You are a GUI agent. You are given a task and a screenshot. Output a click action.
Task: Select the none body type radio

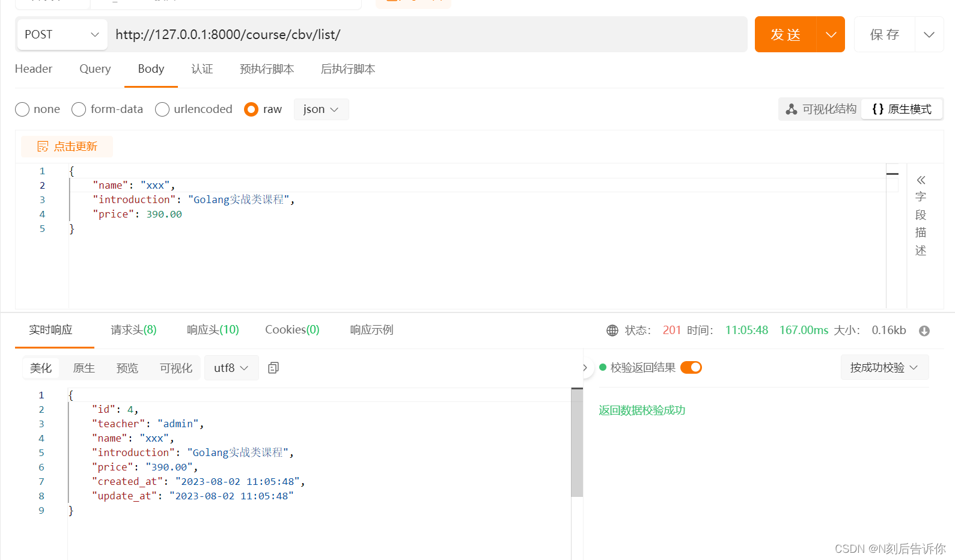[x=22, y=109]
